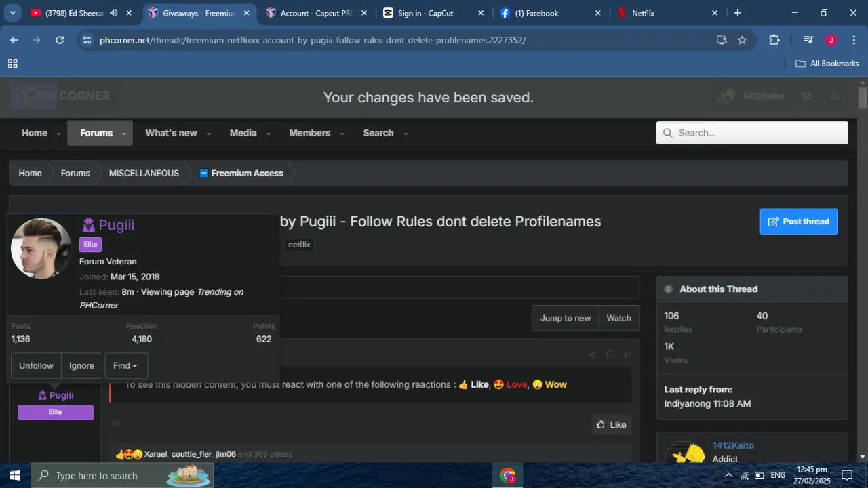Image resolution: width=868 pixels, height=488 pixels.
Task: Click the Windows taskbar search box
Action: [122, 475]
